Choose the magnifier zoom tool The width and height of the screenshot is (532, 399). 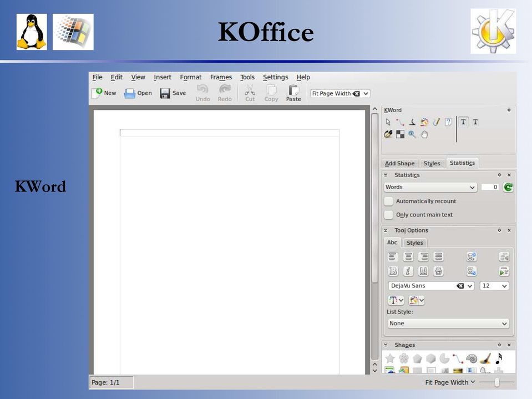(412, 134)
